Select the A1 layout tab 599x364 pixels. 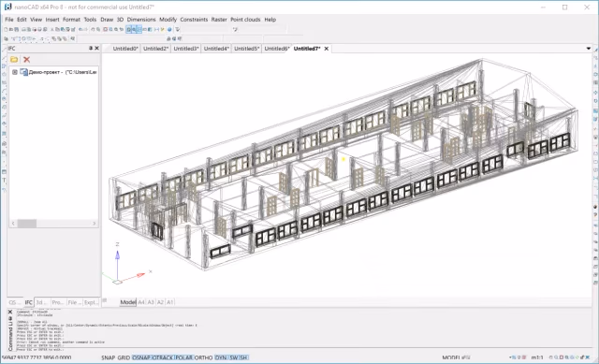[x=170, y=302]
